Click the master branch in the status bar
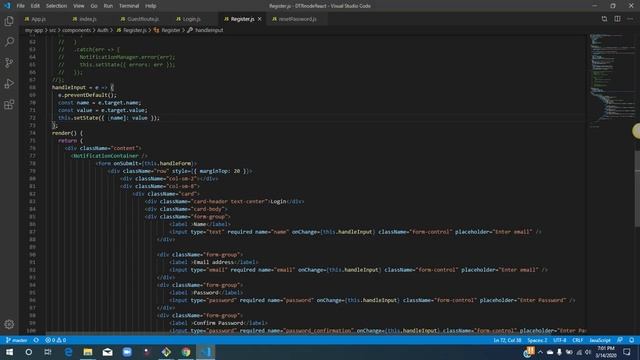This screenshot has height=360, width=640. [x=17, y=340]
